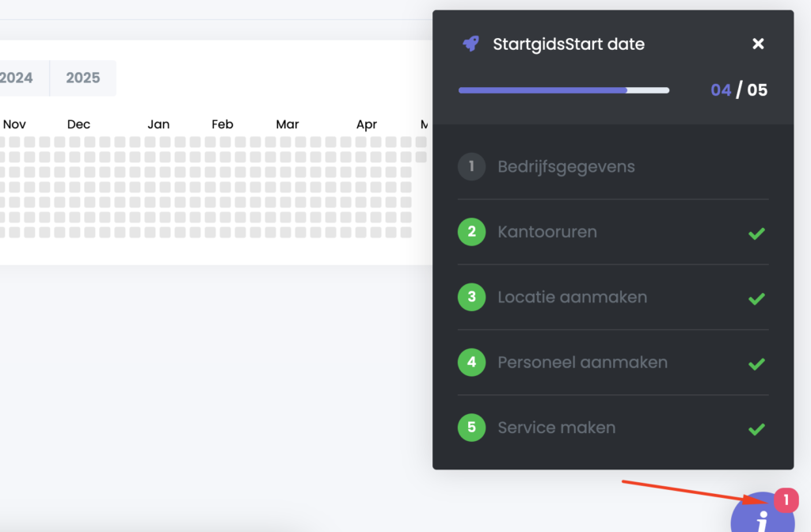Open the Bedrijfsgegevens step
Screen dimensions: 811x532
pyautogui.click(x=565, y=167)
